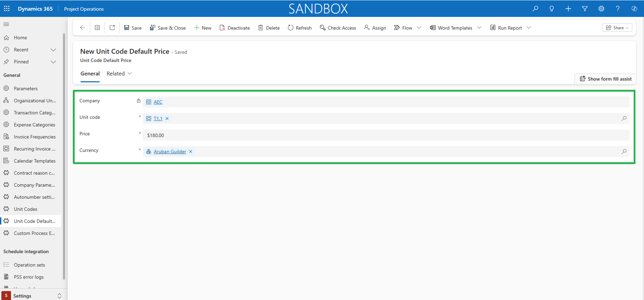Expand the Pinned section chevron
644x300 pixels.
pyautogui.click(x=53, y=62)
